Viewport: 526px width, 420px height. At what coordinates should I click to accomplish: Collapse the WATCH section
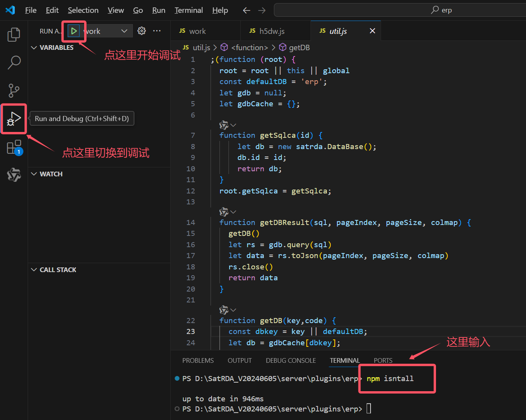tap(34, 174)
